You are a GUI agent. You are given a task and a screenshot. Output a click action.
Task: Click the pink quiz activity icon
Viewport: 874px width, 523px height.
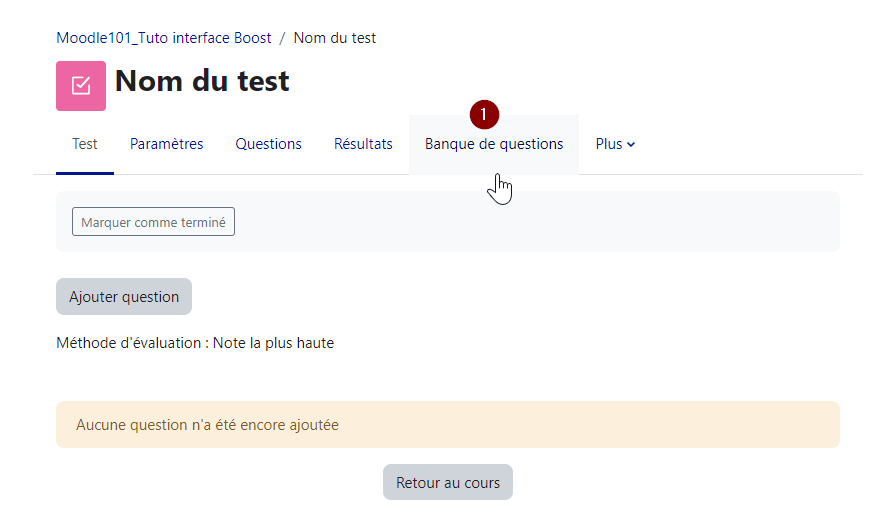[x=81, y=86]
